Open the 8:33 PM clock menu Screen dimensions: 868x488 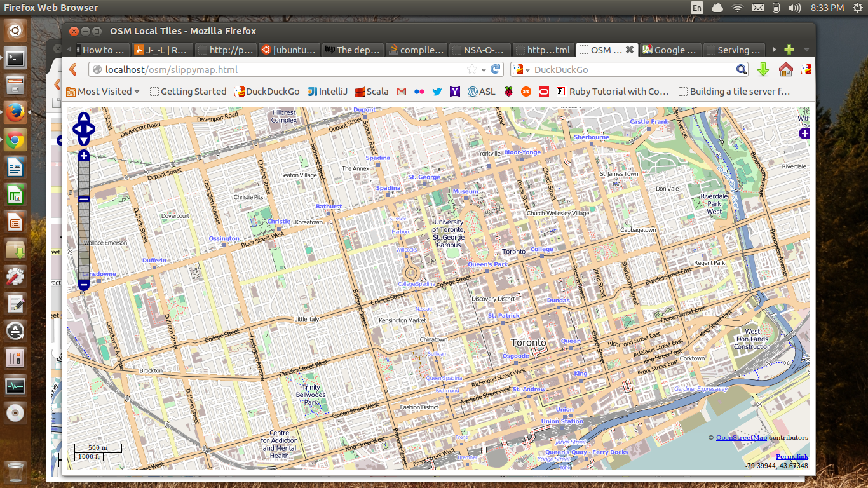coord(827,8)
